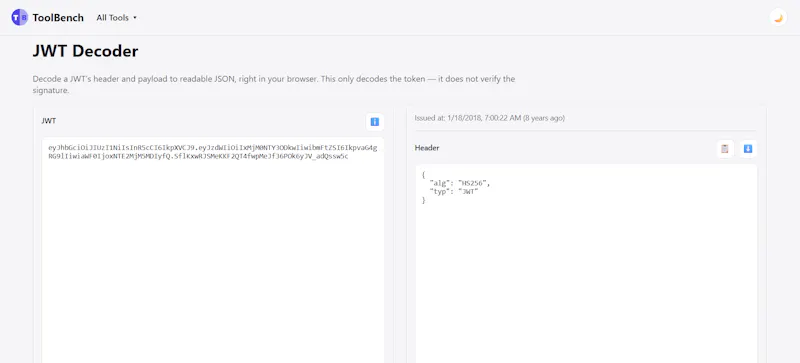Click the decoded Header JSON output box
The width and height of the screenshot is (800, 363).
tap(586, 264)
